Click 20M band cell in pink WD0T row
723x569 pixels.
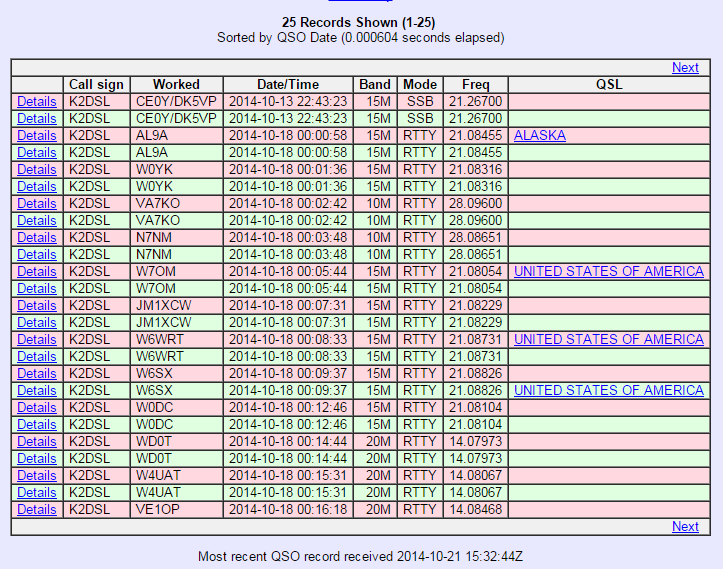coord(375,442)
